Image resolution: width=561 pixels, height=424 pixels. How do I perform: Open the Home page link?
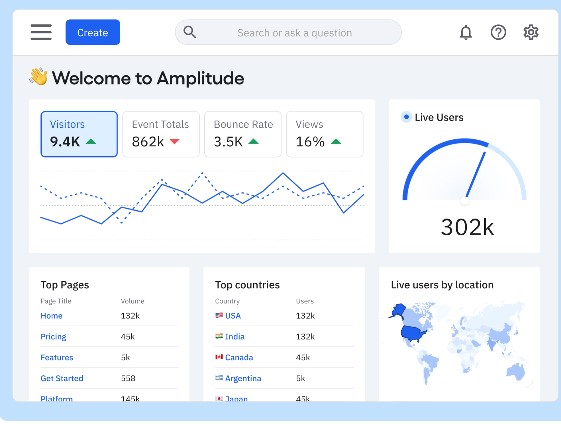(52, 316)
